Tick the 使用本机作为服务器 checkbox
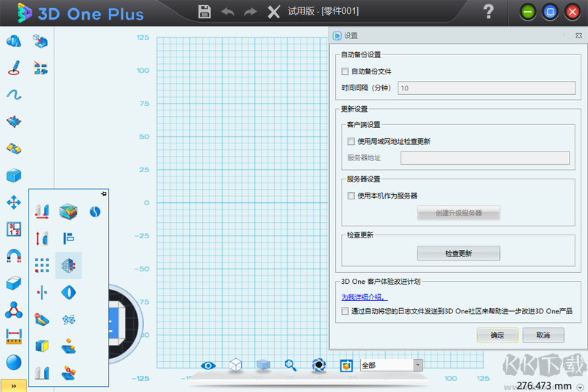 tap(351, 196)
